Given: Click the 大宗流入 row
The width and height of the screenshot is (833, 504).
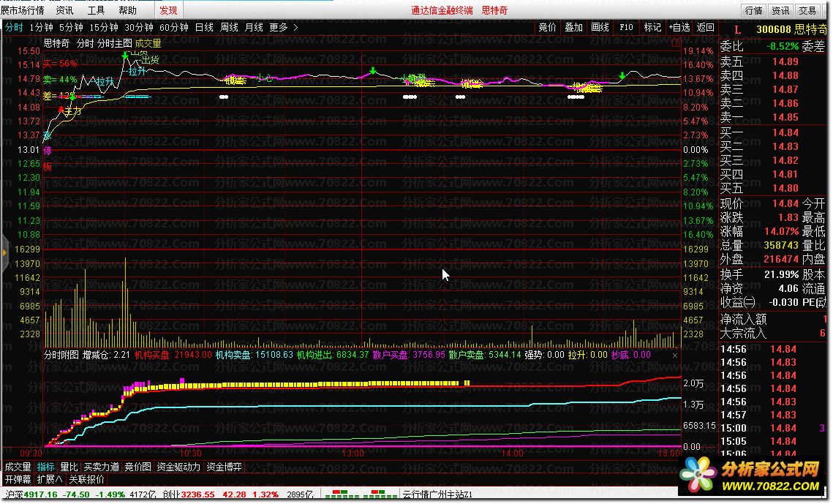Looking at the screenshot, I should pyautogui.click(x=773, y=334).
